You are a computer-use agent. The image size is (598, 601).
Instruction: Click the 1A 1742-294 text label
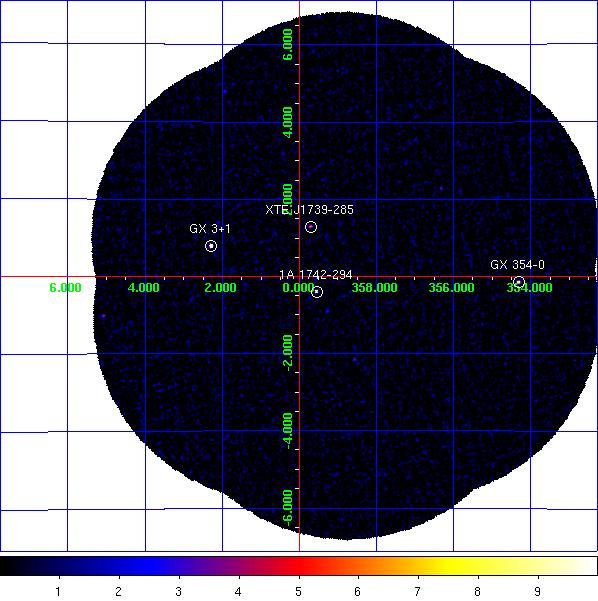pyautogui.click(x=316, y=275)
